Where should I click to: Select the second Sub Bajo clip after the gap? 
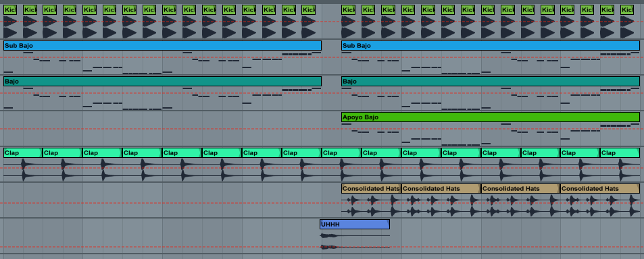491,45
